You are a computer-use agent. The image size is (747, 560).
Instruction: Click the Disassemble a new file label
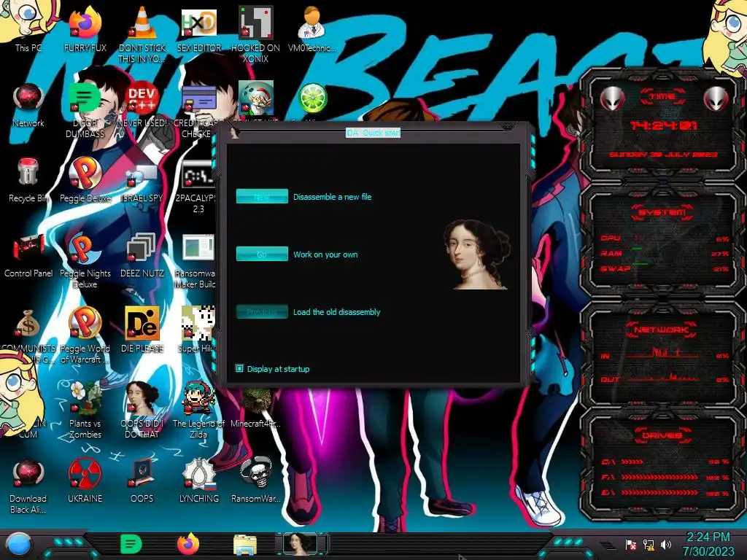(333, 197)
